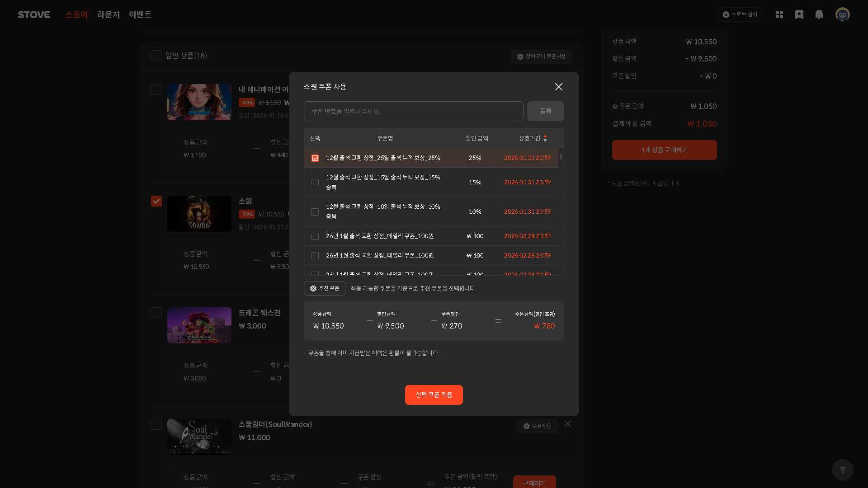
Task: Click the 스토브 설치 download button
Action: (x=740, y=14)
